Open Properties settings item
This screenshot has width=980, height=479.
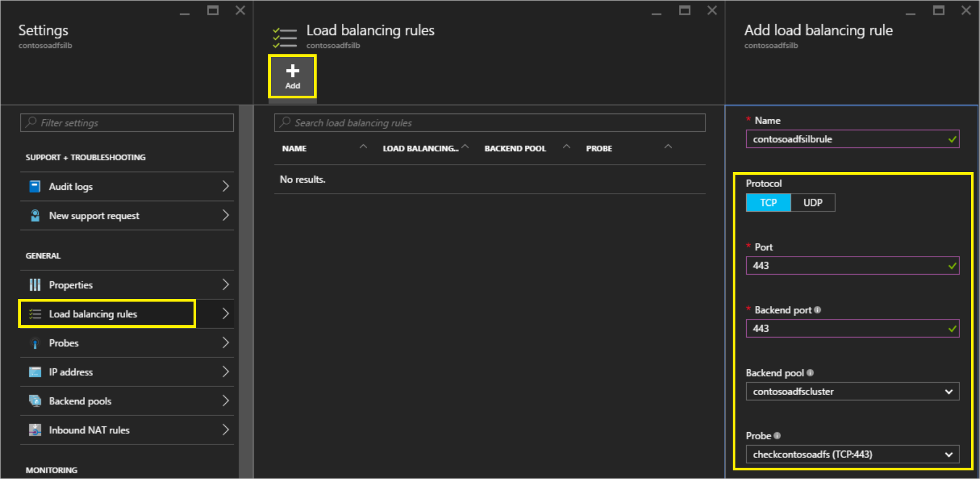pyautogui.click(x=127, y=285)
